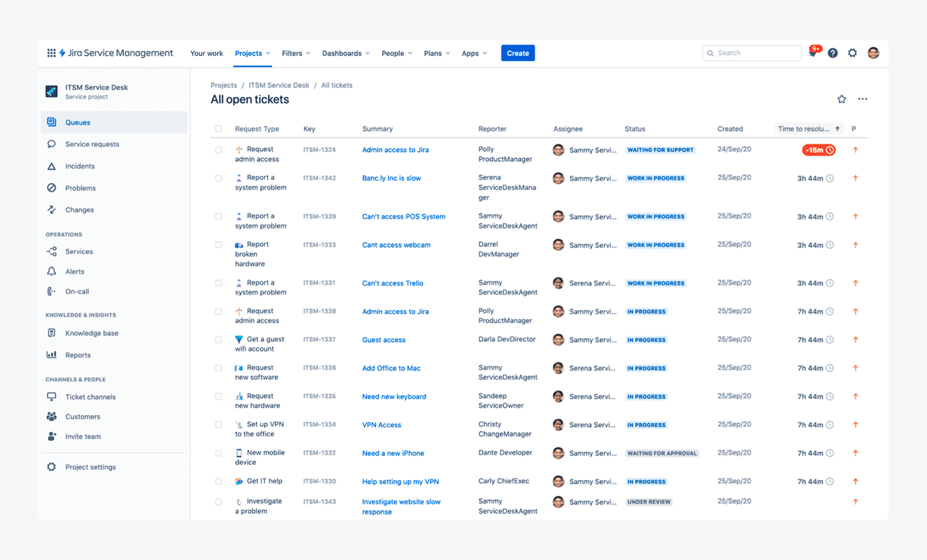
Task: Tick the checkbox for ticket ITSM-1324
Action: click(219, 150)
